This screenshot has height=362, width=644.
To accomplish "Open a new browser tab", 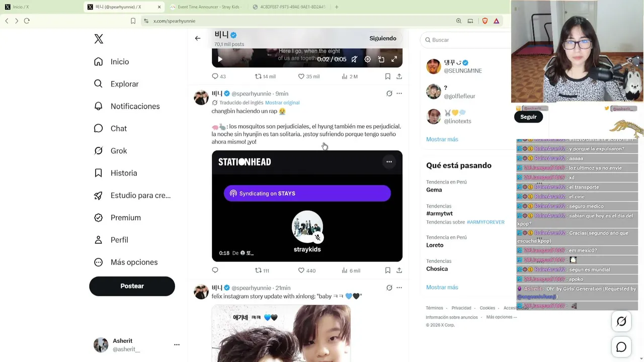I will click(337, 7).
